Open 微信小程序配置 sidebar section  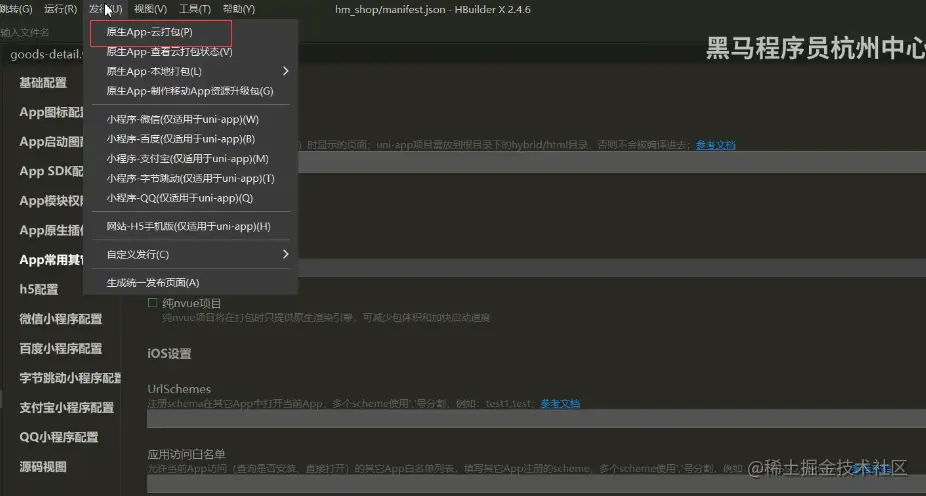pyautogui.click(x=61, y=319)
